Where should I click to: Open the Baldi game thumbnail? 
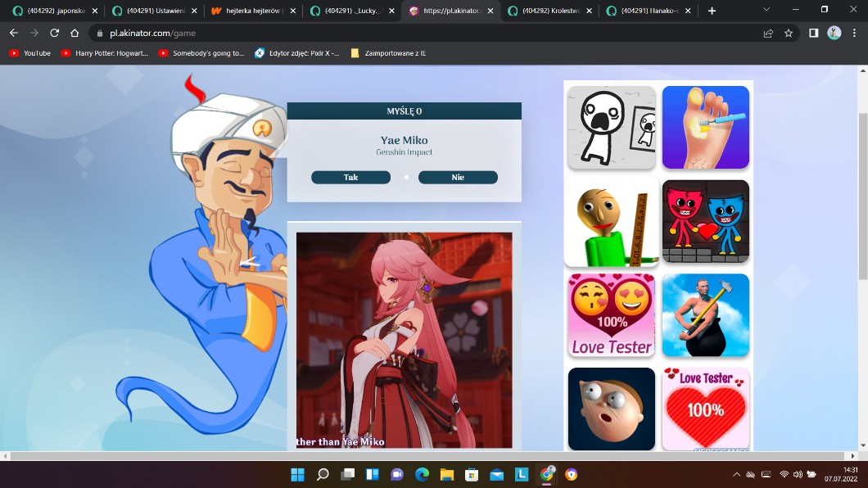(x=611, y=222)
